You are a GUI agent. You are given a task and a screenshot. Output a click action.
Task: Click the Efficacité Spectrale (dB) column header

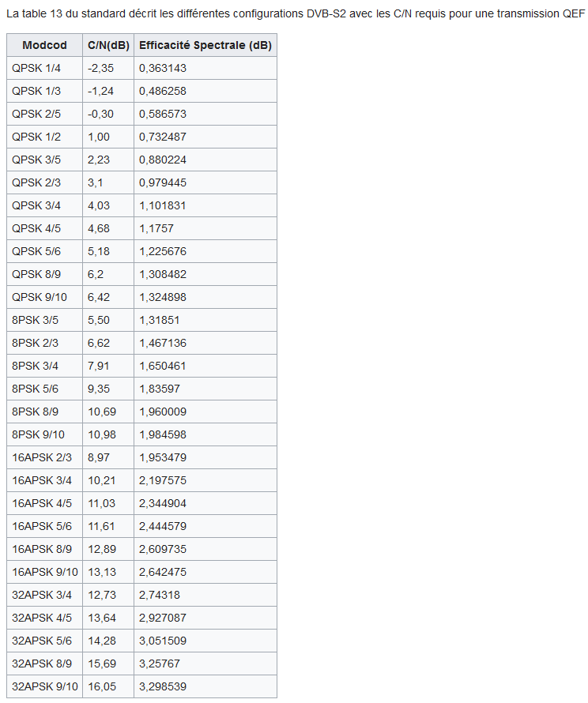(x=205, y=45)
